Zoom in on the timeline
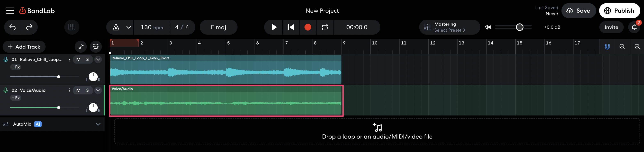Screen dimensions: 644x152 (637, 47)
